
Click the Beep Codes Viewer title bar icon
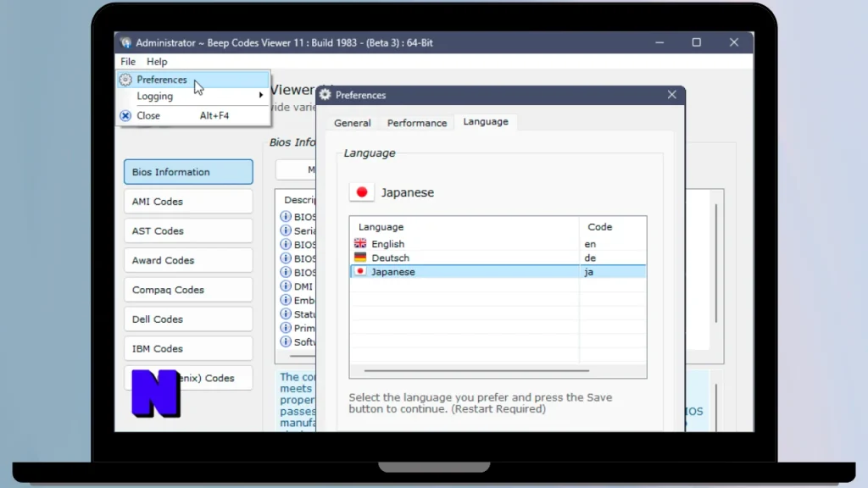point(126,42)
